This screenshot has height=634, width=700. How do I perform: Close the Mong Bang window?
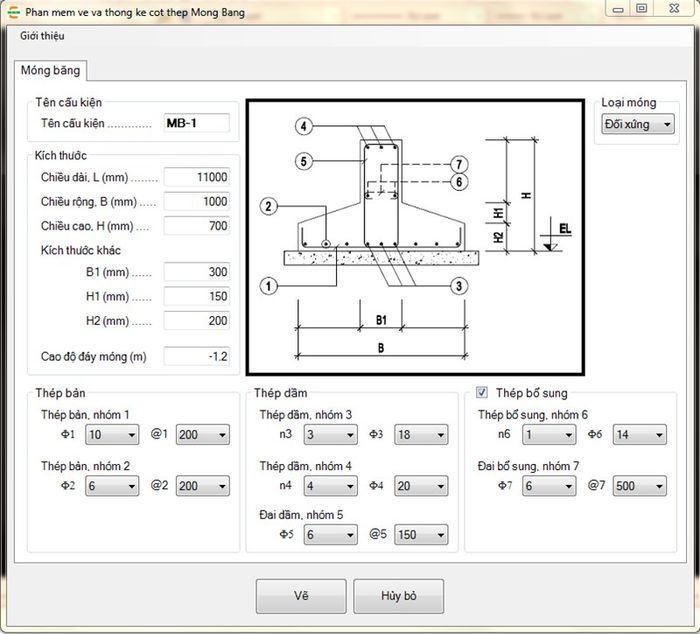674,8
